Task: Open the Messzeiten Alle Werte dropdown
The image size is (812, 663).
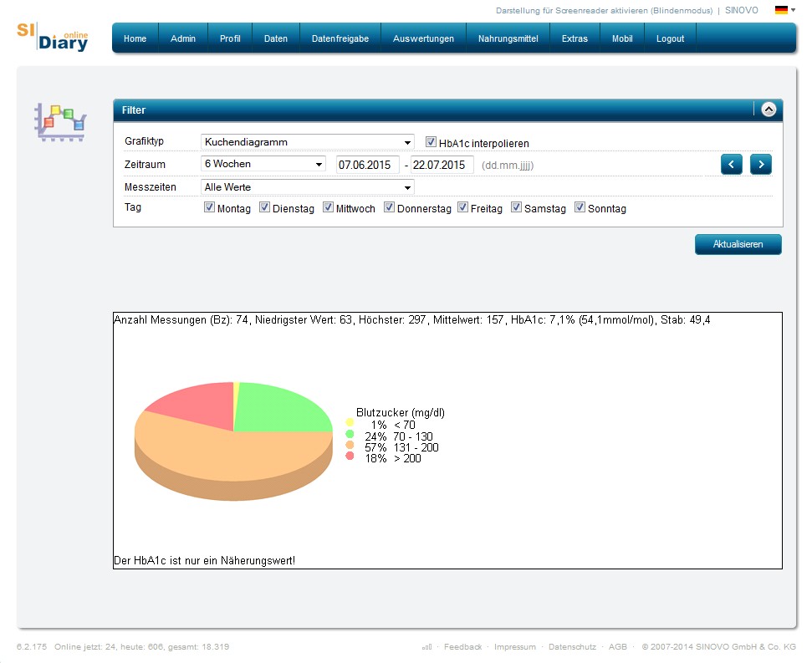Action: [307, 187]
